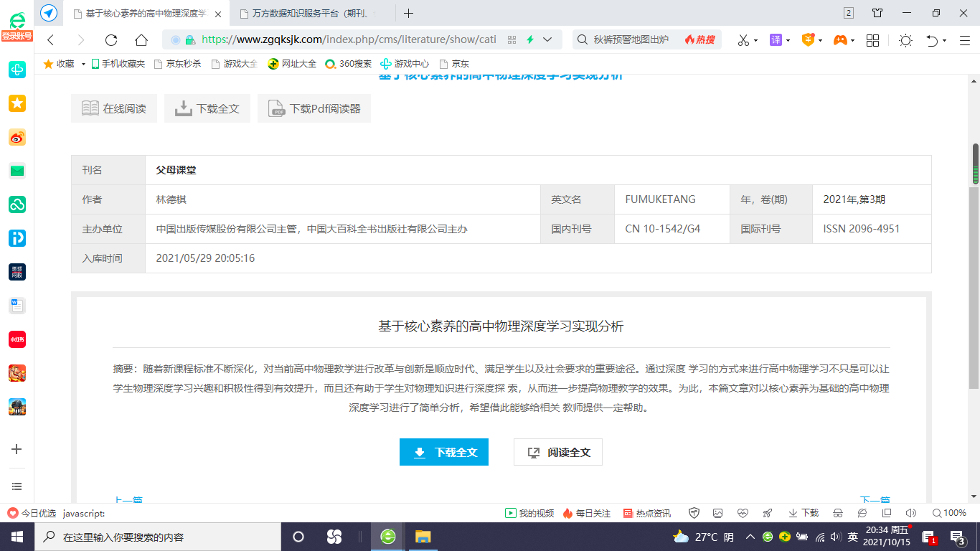Click the undo closed tab icon
Screen dimensions: 980x551
[x=932, y=40]
